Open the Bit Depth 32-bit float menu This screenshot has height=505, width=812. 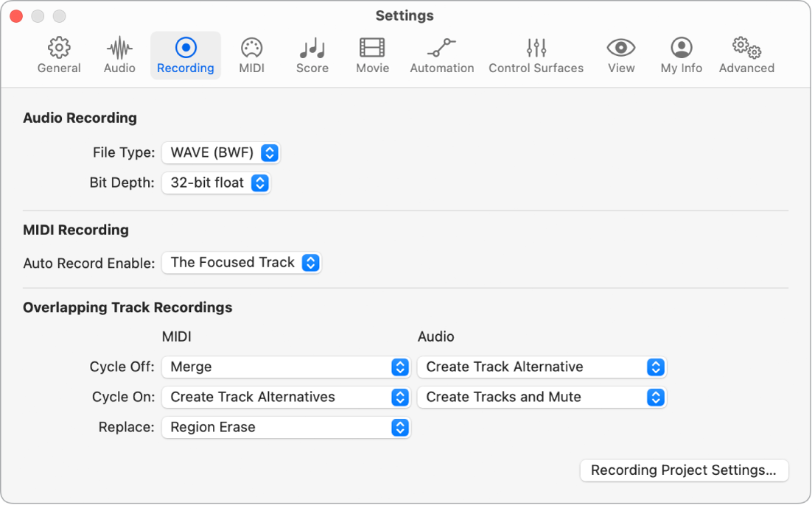216,183
